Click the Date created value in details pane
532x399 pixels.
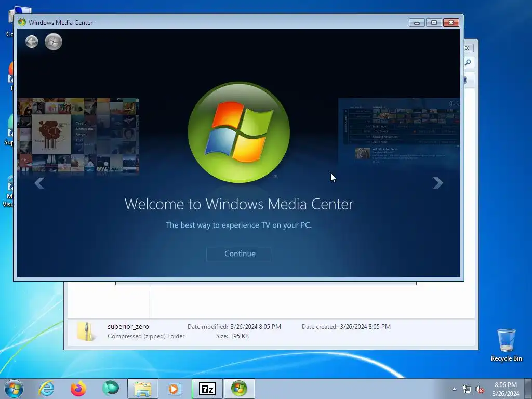[365, 326]
